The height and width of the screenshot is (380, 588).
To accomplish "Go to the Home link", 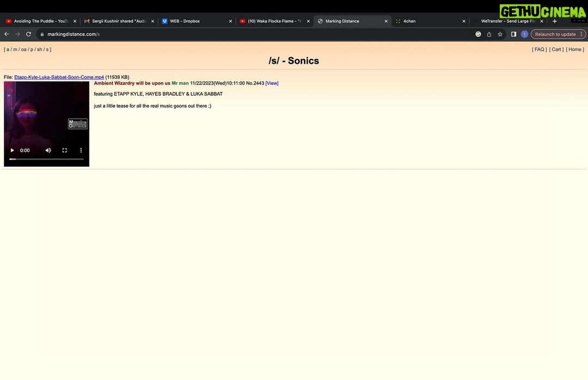I will (575, 50).
